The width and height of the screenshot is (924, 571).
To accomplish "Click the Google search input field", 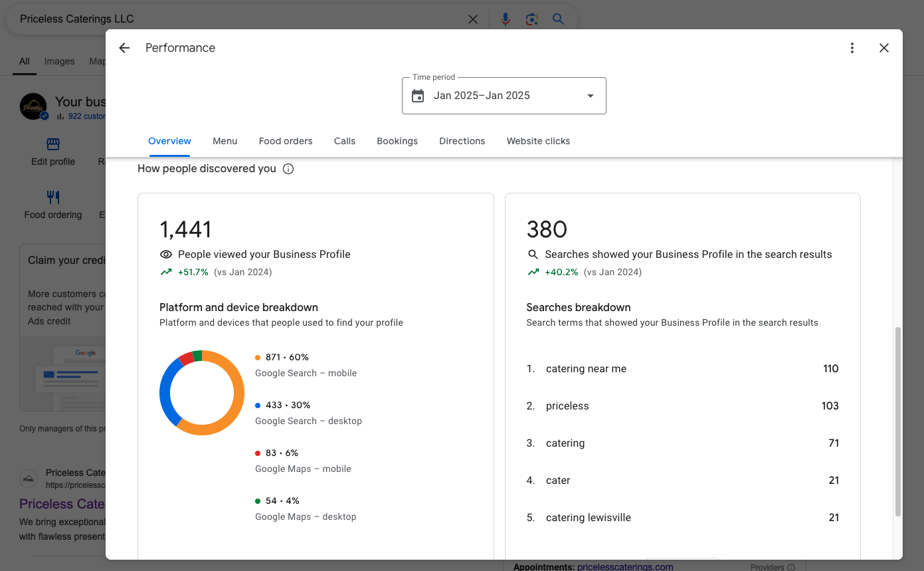I will pyautogui.click(x=239, y=19).
